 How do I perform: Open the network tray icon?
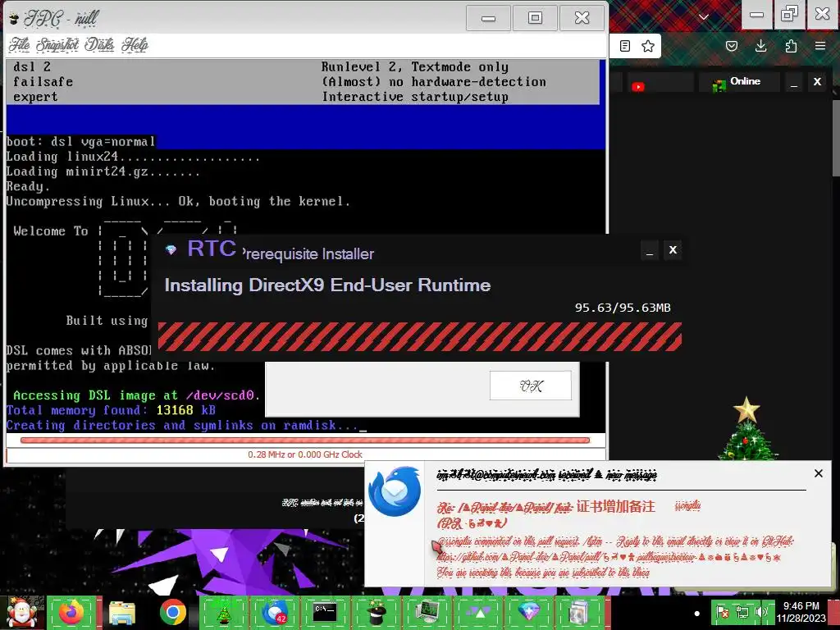742,612
